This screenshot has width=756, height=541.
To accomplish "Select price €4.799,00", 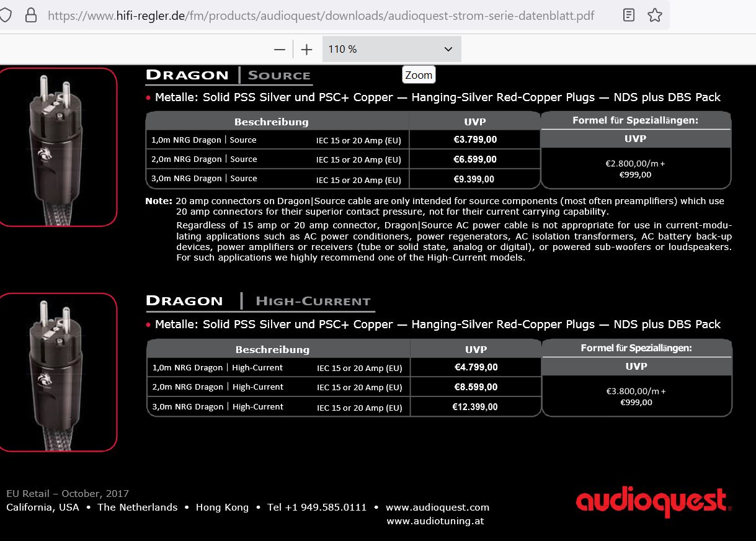I will [x=476, y=367].
